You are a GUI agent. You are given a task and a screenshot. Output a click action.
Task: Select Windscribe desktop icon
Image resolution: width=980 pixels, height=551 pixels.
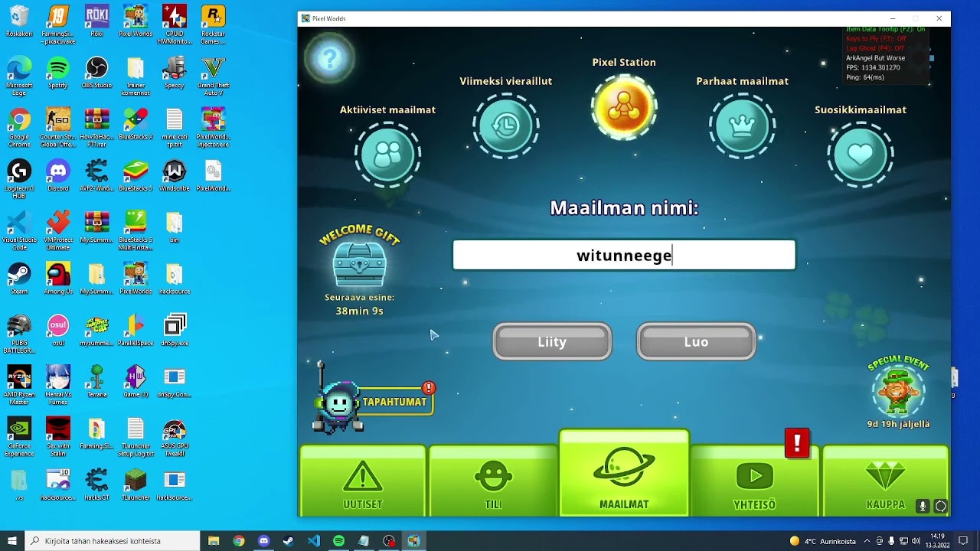[x=175, y=176]
